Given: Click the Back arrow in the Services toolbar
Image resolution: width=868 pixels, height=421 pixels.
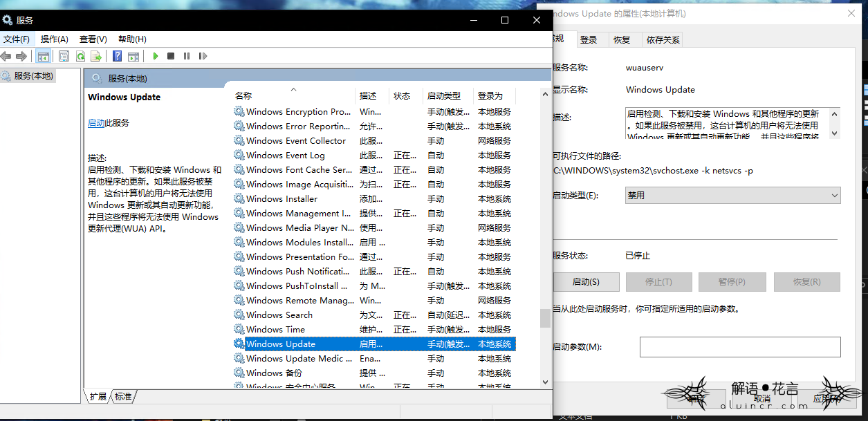Looking at the screenshot, I should (6, 56).
